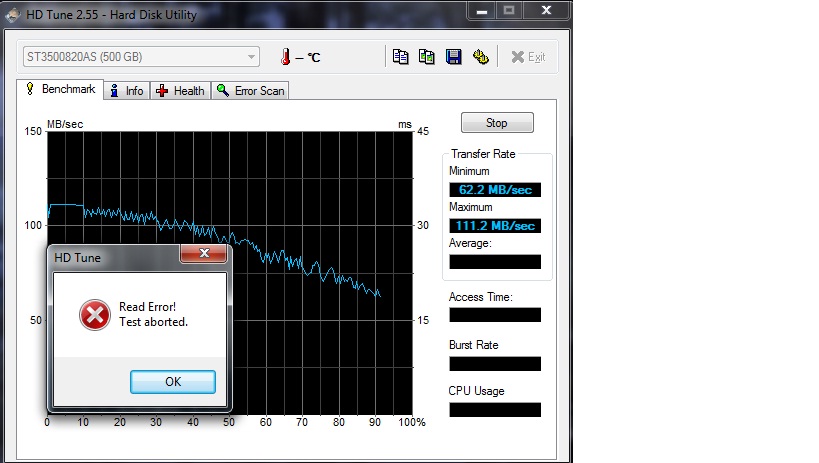Image resolution: width=819 pixels, height=463 pixels.
Task: Open the Health tab
Action: pos(181,91)
